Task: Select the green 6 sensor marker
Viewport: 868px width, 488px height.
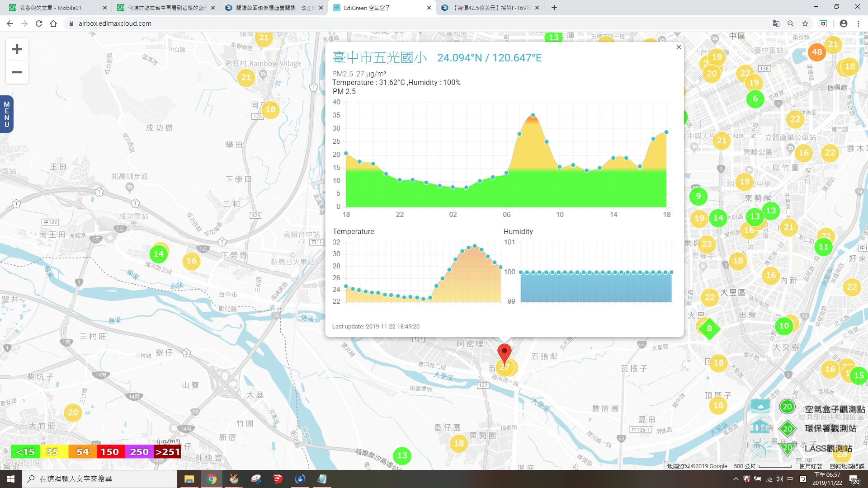Action: coord(755,99)
